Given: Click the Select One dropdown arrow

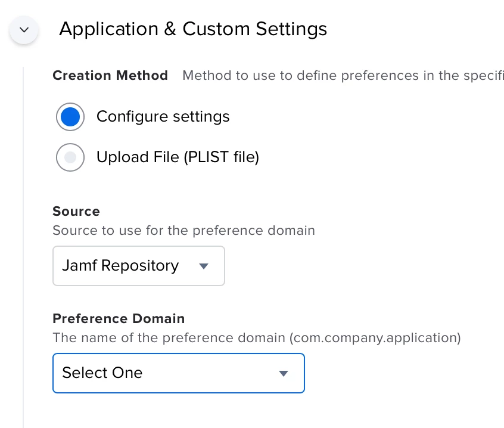Looking at the screenshot, I should click(x=284, y=373).
